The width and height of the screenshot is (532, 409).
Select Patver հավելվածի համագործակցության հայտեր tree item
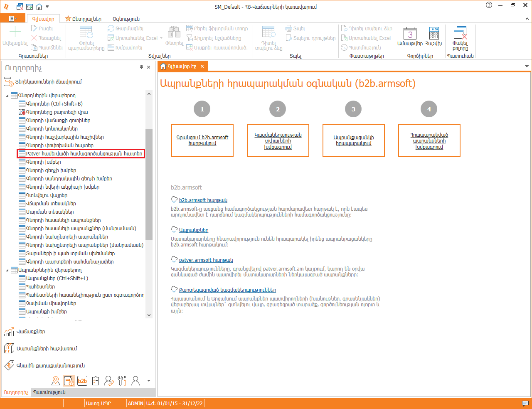point(81,154)
